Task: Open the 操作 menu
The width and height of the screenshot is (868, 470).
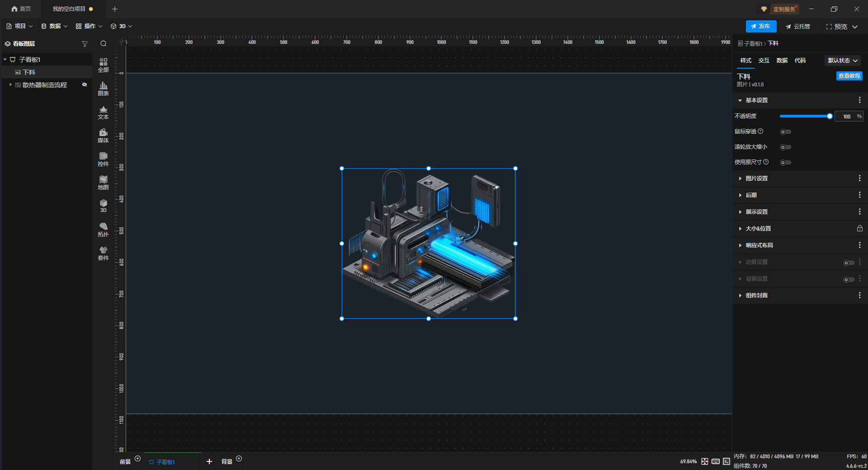Action: 89,26
